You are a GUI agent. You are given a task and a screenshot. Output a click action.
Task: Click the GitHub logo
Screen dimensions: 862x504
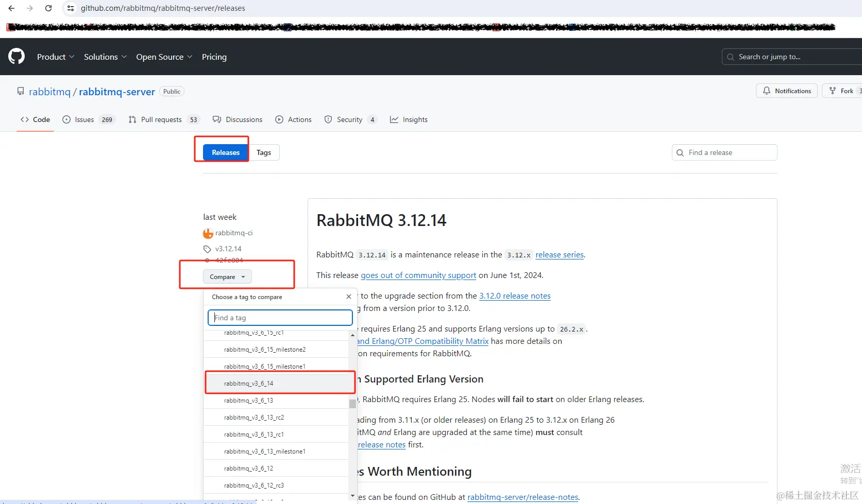tap(16, 57)
